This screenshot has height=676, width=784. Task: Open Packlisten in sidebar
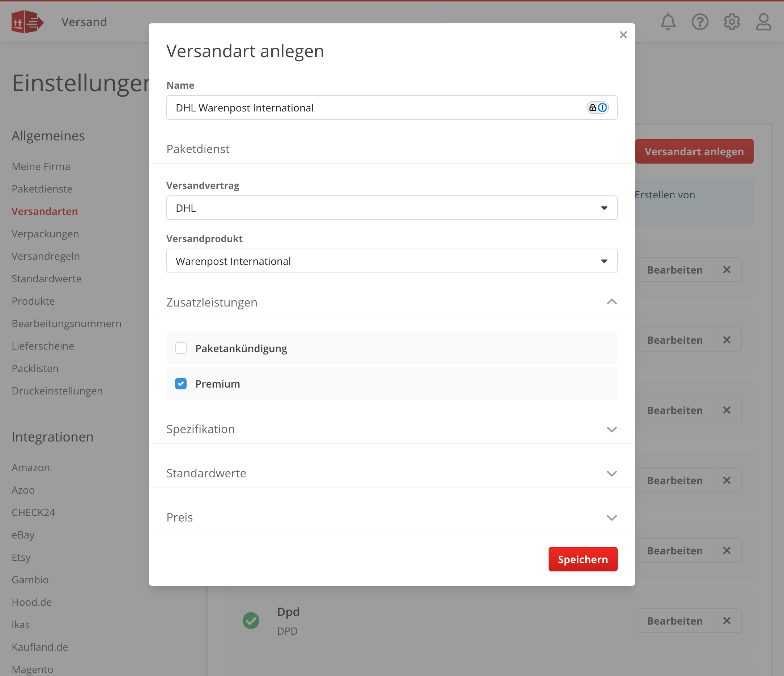35,368
